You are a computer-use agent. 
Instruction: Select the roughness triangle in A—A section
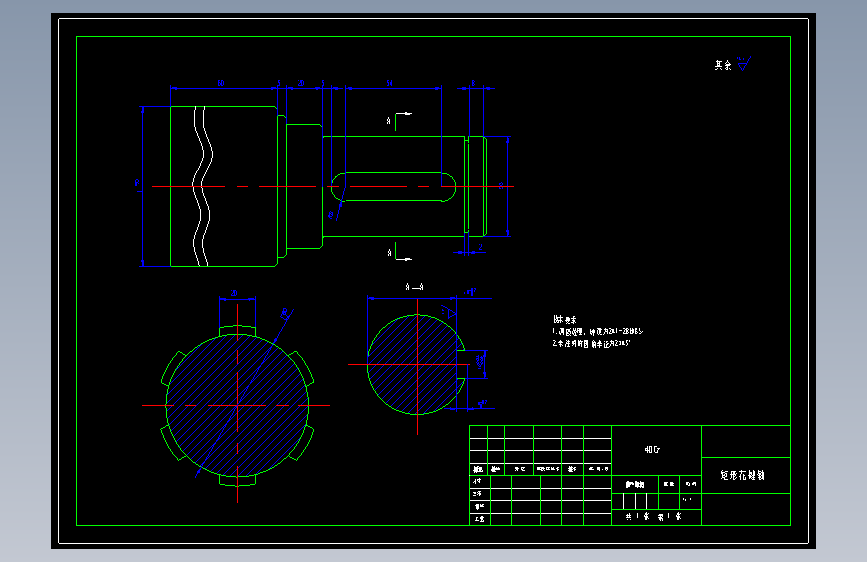(450, 313)
